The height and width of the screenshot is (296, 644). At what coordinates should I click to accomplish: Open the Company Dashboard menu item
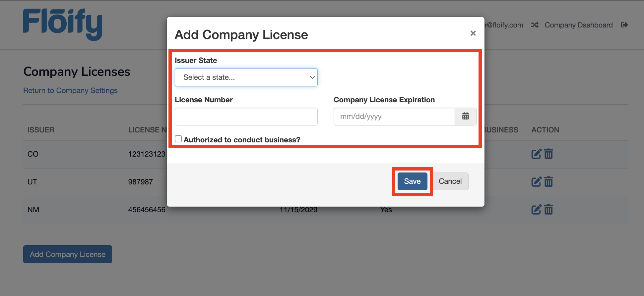[x=578, y=25]
